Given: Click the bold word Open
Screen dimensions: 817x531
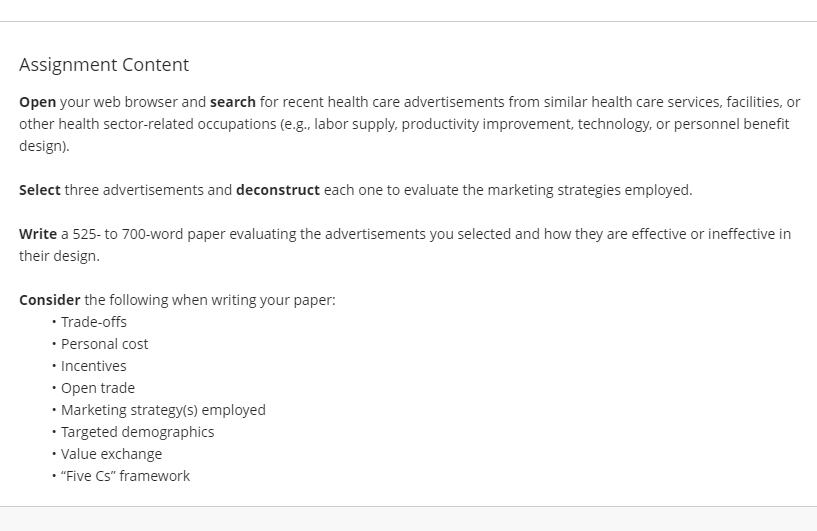Looking at the screenshot, I should [38, 102].
